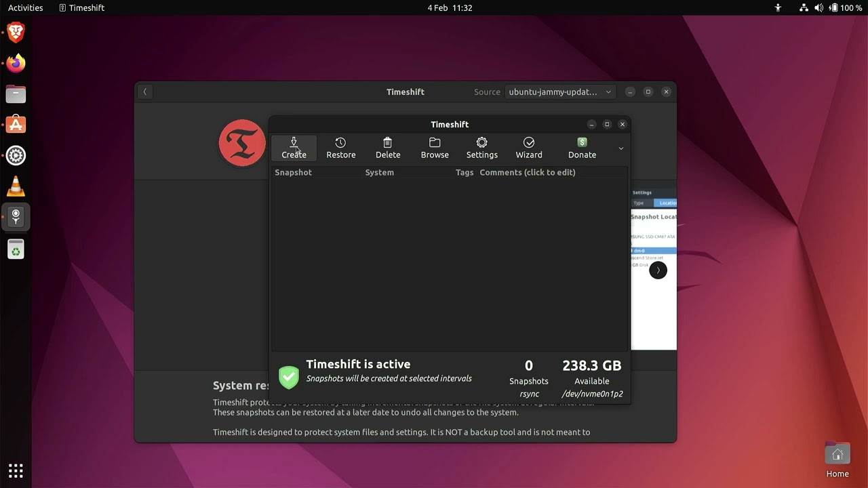Maximize the front Timeshift window
Viewport: 868px width, 488px height.
click(x=607, y=124)
